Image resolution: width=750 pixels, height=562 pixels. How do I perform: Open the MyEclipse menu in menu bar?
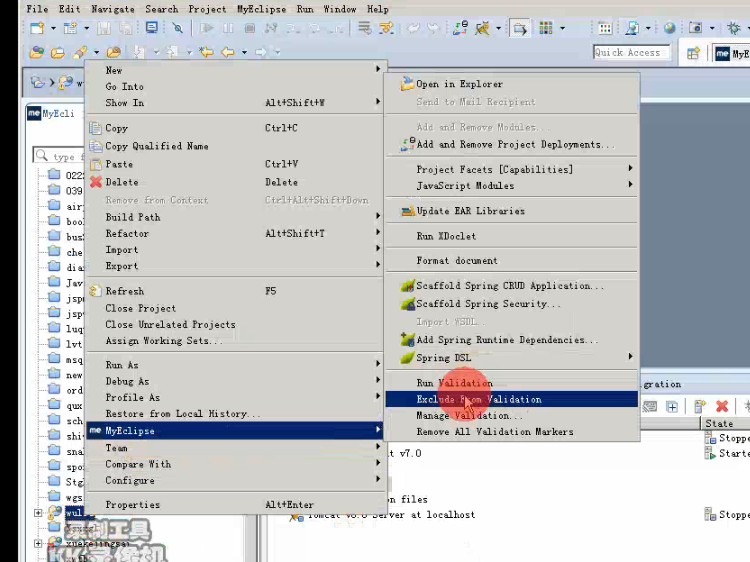coord(261,9)
